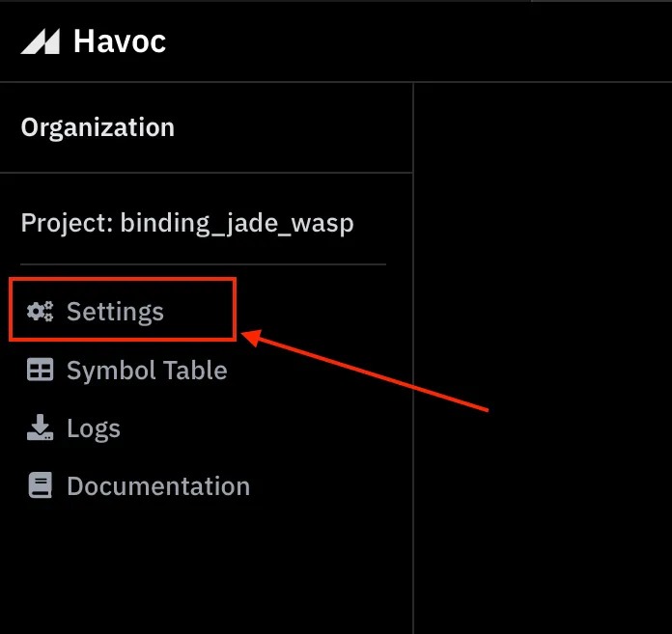The height and width of the screenshot is (634, 672).
Task: Click the Havoc logo icon
Action: coord(41,41)
